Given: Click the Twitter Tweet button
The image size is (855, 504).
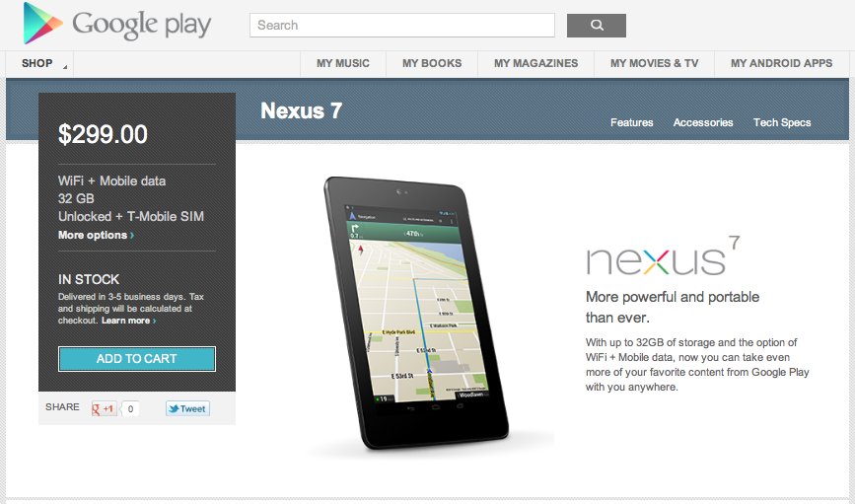Looking at the screenshot, I should (187, 408).
